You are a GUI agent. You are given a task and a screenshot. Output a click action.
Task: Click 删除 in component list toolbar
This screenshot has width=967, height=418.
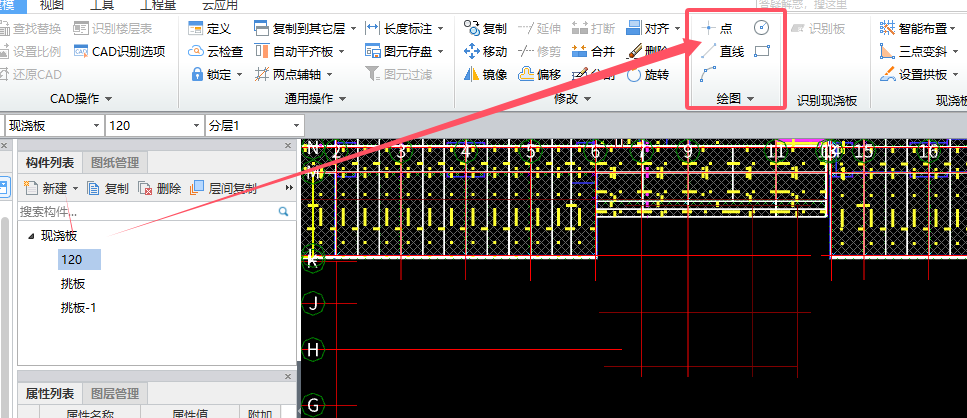point(159,189)
